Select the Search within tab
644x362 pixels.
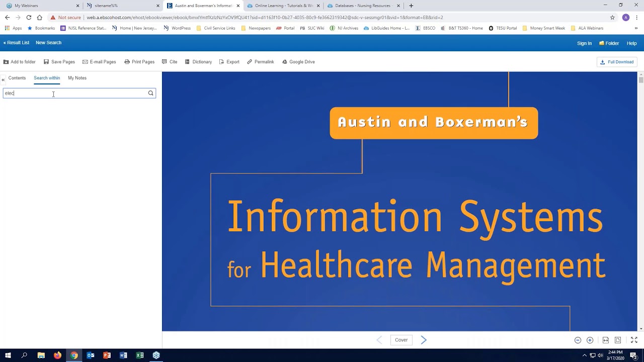(x=47, y=78)
